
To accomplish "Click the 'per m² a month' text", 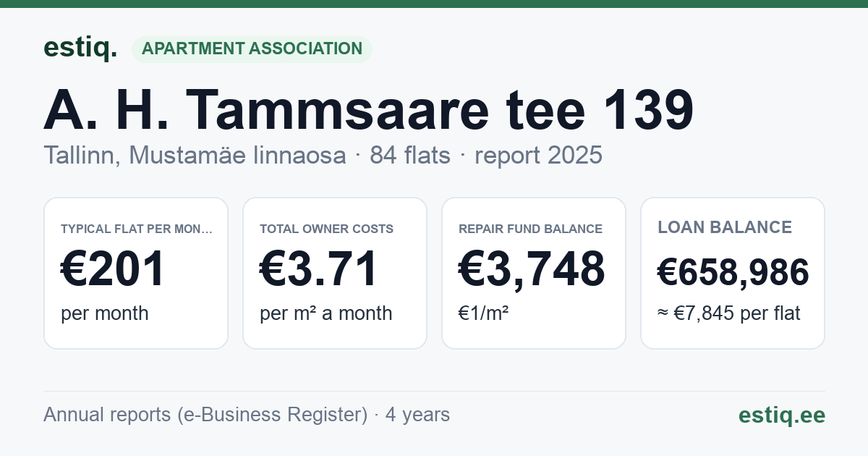I will point(326,313).
